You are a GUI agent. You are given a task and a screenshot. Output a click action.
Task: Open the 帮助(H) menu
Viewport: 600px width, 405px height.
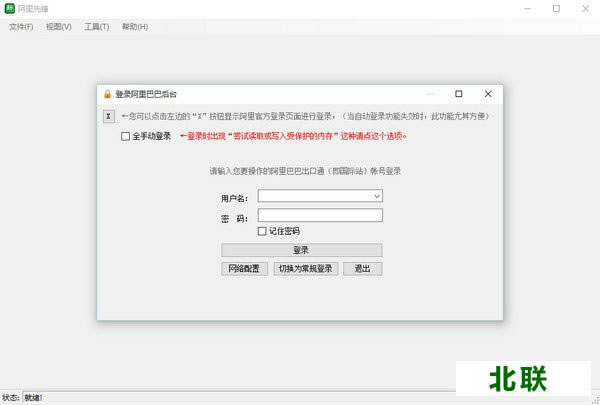pos(135,27)
